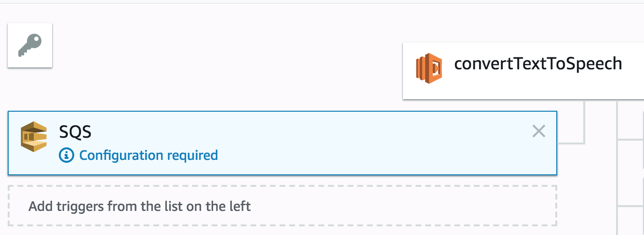644x235 pixels.
Task: Click the info icon beside Configuration required
Action: [66, 155]
